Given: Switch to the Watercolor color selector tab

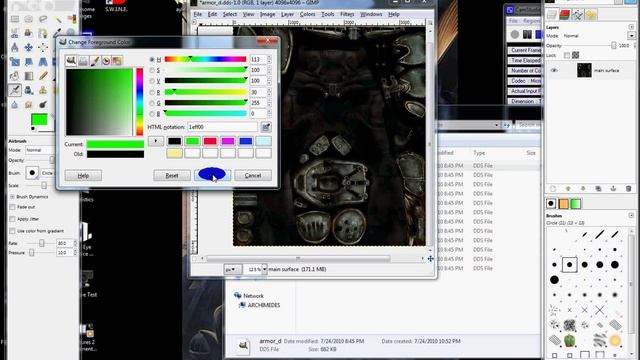Looking at the screenshot, I should point(95,61).
